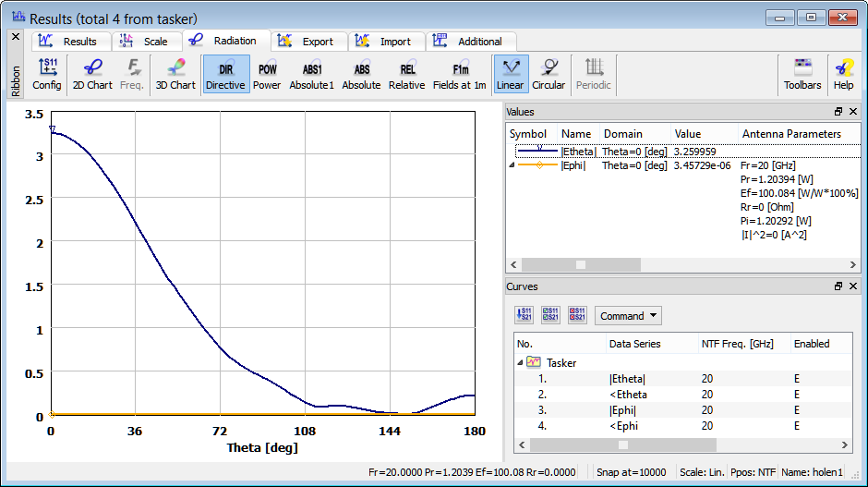868x487 pixels.
Task: Click the Tasker folder icon
Action: (x=534, y=362)
